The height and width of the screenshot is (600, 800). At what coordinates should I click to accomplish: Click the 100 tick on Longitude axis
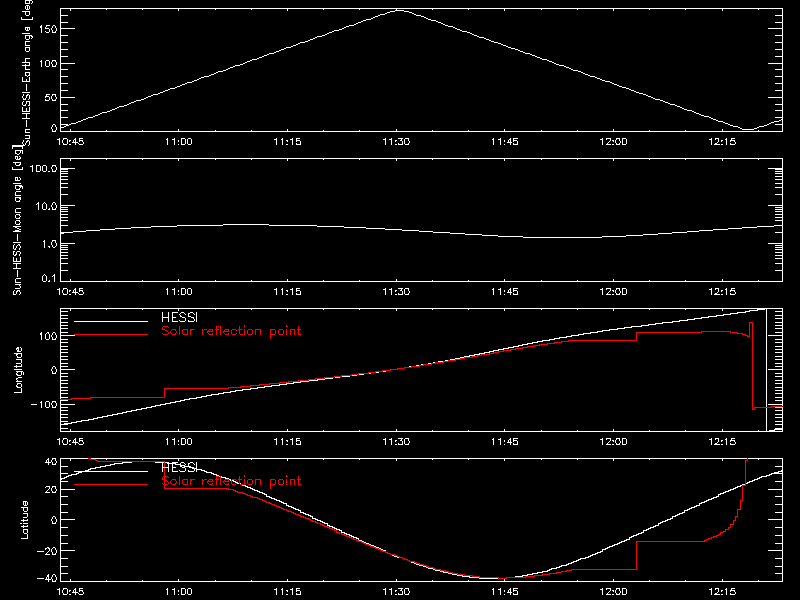point(48,336)
